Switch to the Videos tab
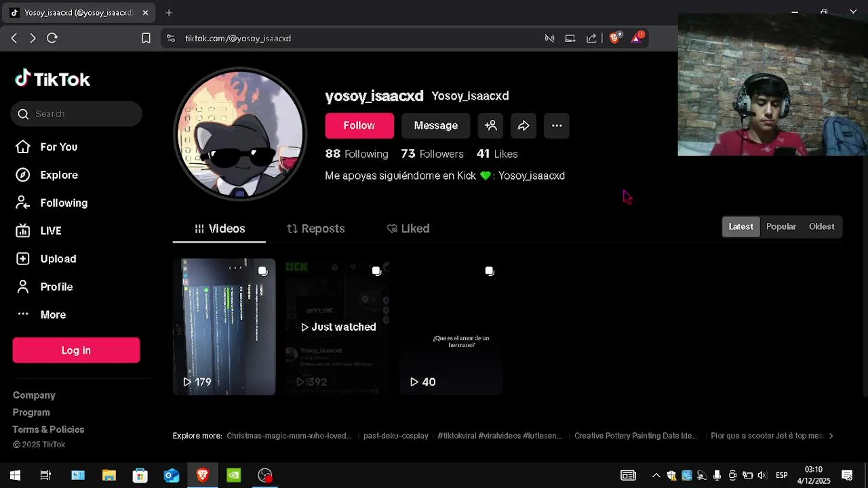The height and width of the screenshot is (488, 868). click(219, 228)
